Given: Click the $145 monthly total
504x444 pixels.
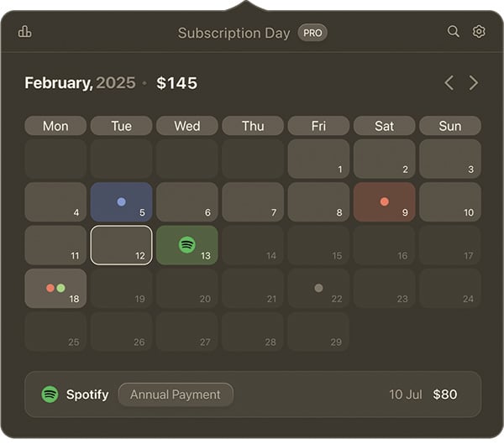Looking at the screenshot, I should click(x=176, y=83).
